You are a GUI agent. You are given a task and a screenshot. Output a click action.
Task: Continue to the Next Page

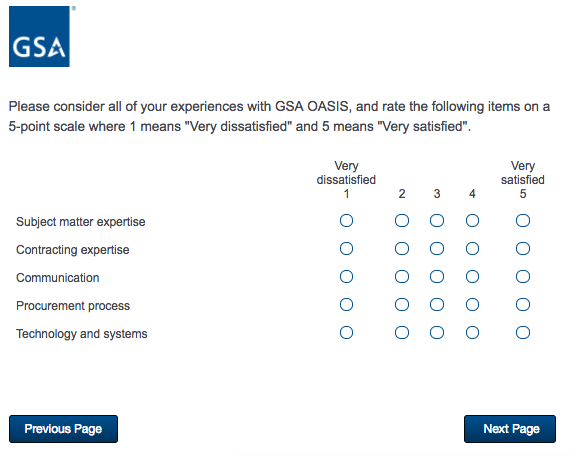click(510, 429)
